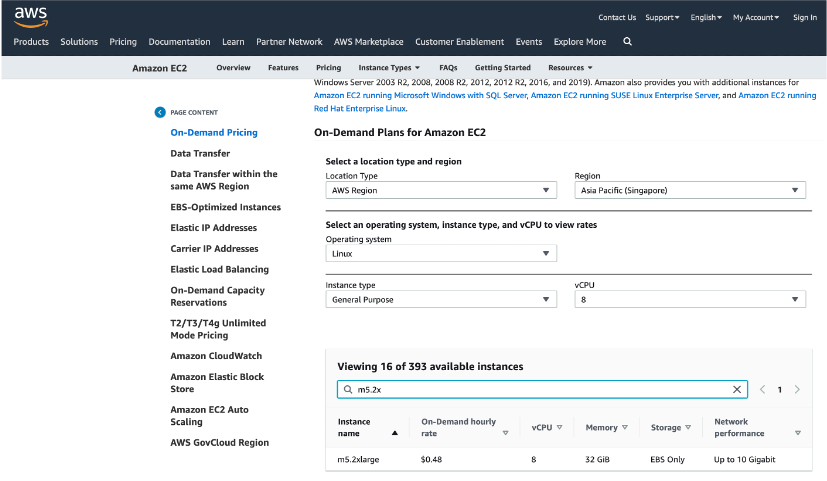Go to previous results page arrow
Screen dimensions: 827x481
762,389
